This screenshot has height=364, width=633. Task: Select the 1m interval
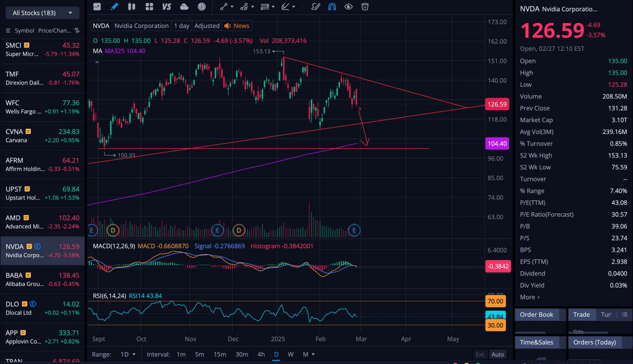pyautogui.click(x=181, y=354)
